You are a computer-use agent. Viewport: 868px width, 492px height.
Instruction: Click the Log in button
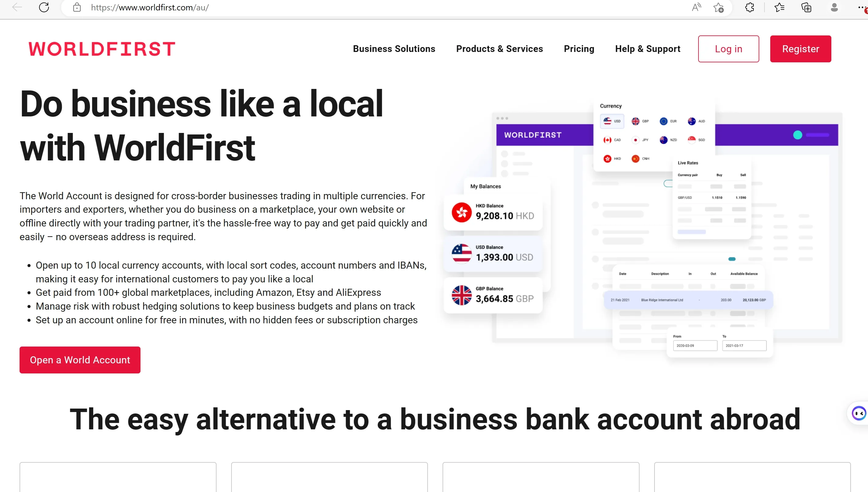point(728,49)
